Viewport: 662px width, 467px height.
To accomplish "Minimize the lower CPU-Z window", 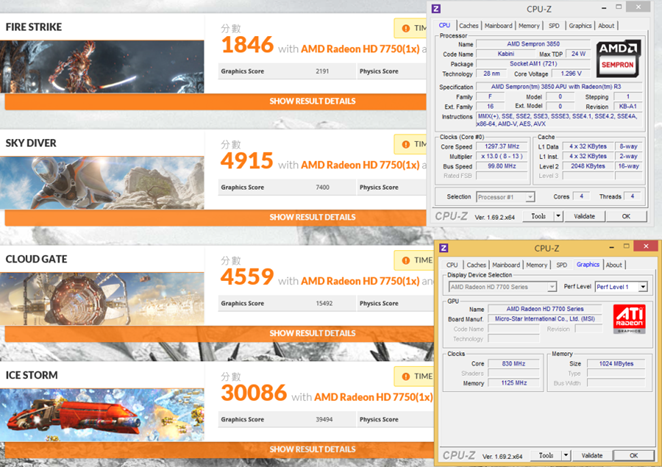I will click(611, 247).
